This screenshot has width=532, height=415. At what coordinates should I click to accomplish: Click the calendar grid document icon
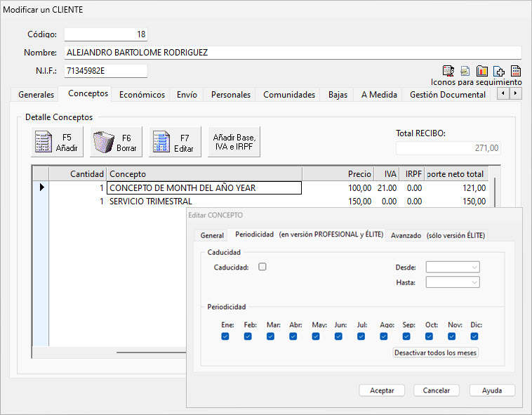point(516,71)
